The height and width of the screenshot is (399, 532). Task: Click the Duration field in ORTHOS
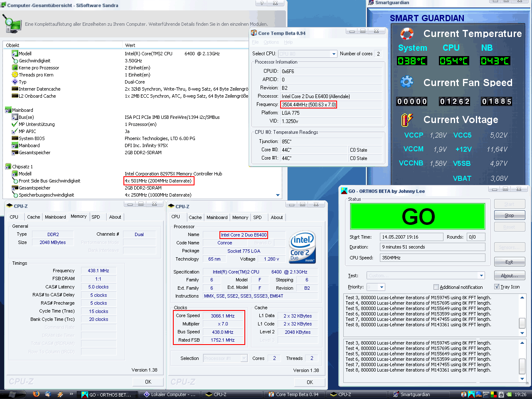tap(433, 247)
